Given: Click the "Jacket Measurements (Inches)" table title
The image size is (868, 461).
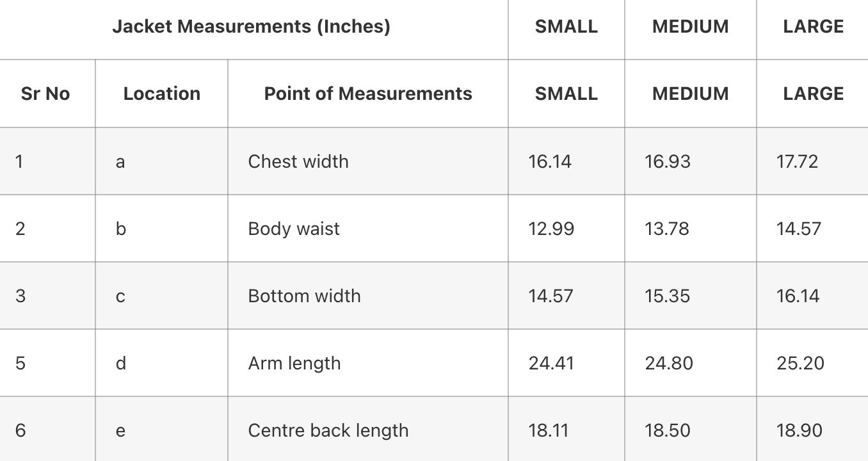Looking at the screenshot, I should (x=251, y=27).
